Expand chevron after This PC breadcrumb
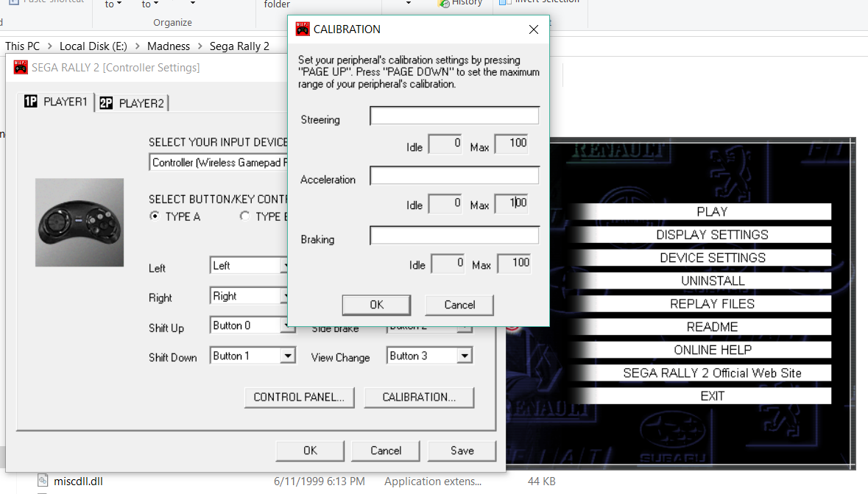Viewport: 868px width, 494px height. (50, 46)
